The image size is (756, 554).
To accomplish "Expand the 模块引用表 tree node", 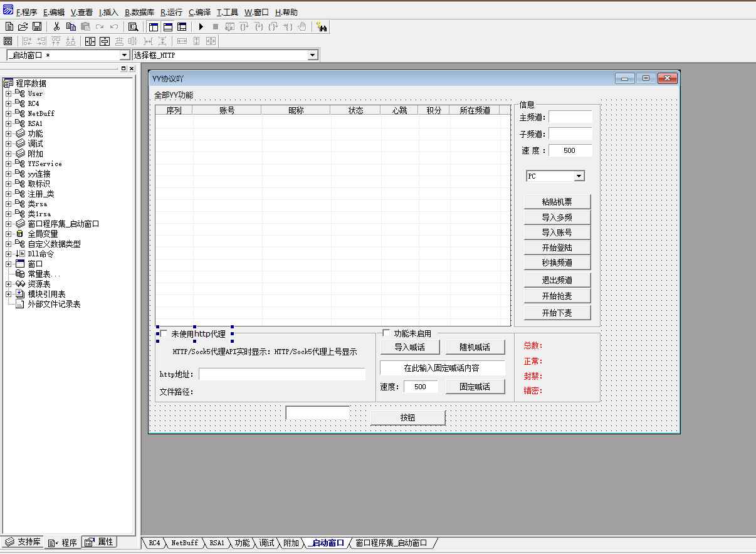I will [9, 294].
